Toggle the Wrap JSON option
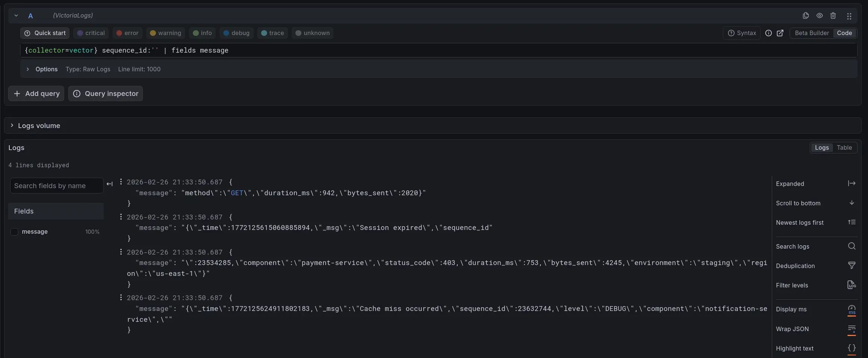 (x=852, y=329)
